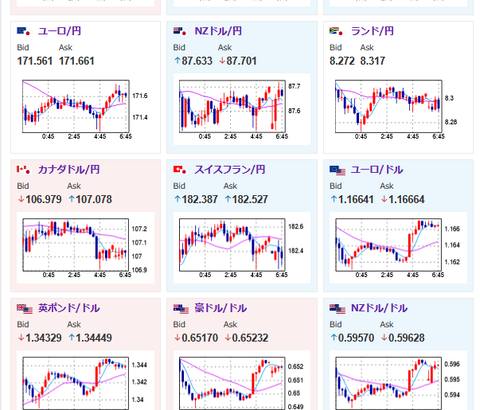Click the Rand/Yen bid price 8.272

click(x=342, y=61)
